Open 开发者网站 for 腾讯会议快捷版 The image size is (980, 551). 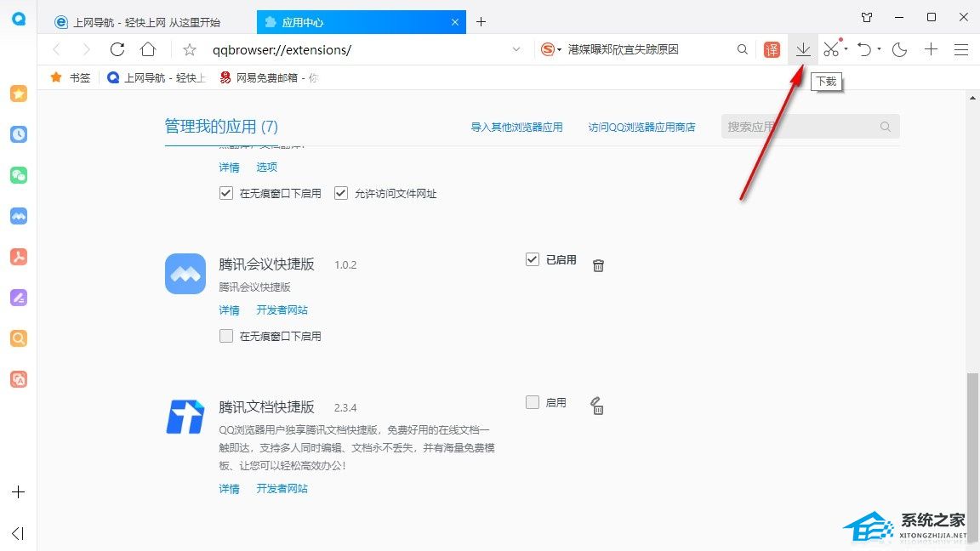pyautogui.click(x=282, y=310)
